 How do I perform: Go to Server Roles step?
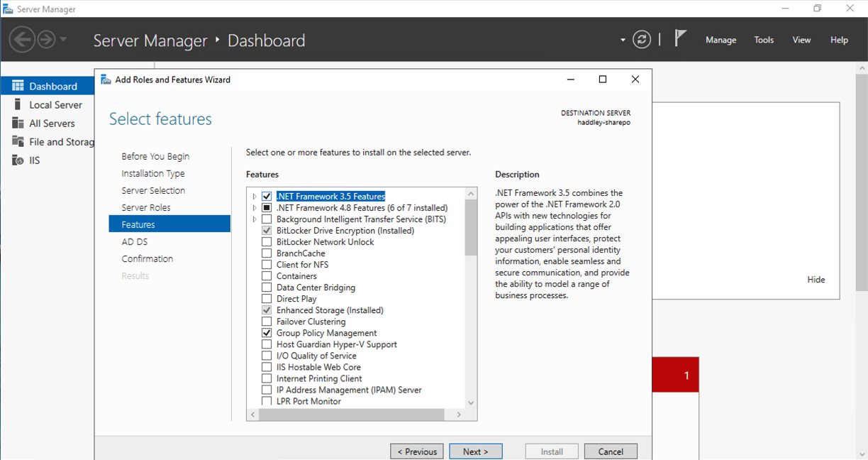[x=146, y=207]
